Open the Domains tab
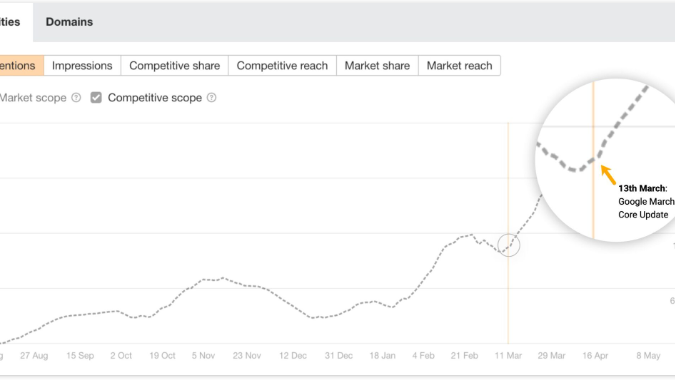This screenshot has height=380, width=675. (x=69, y=22)
